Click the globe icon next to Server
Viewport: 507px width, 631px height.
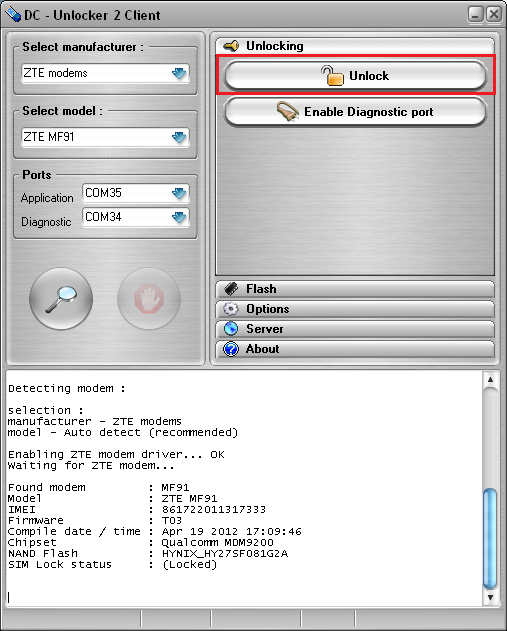231,329
